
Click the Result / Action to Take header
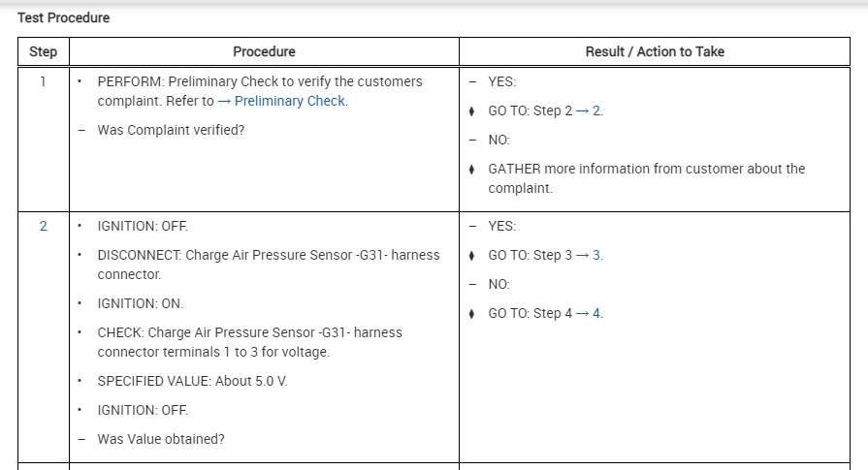coord(655,51)
